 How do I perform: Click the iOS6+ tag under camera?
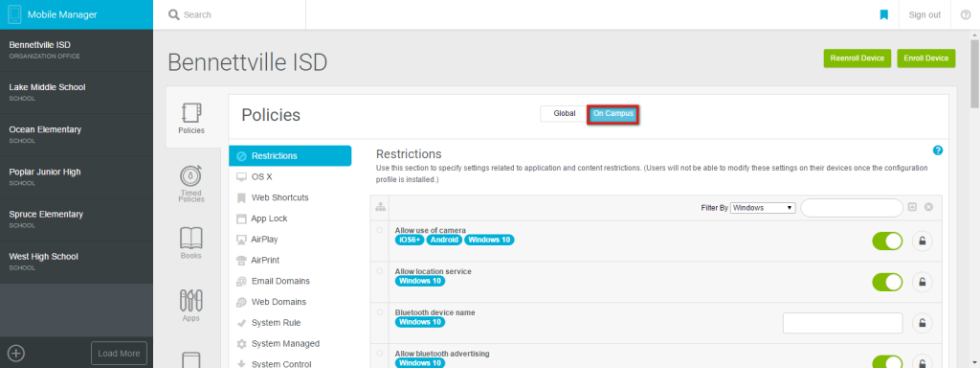click(410, 240)
